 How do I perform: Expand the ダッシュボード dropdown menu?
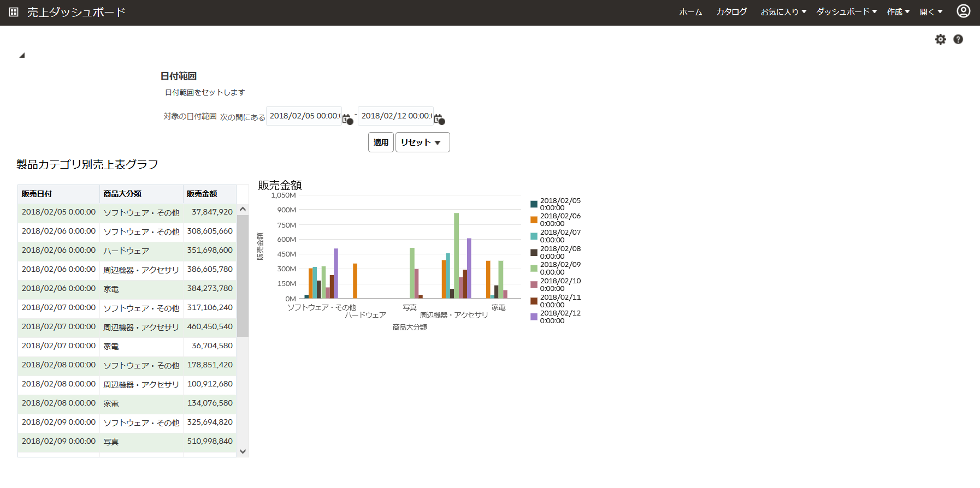846,12
